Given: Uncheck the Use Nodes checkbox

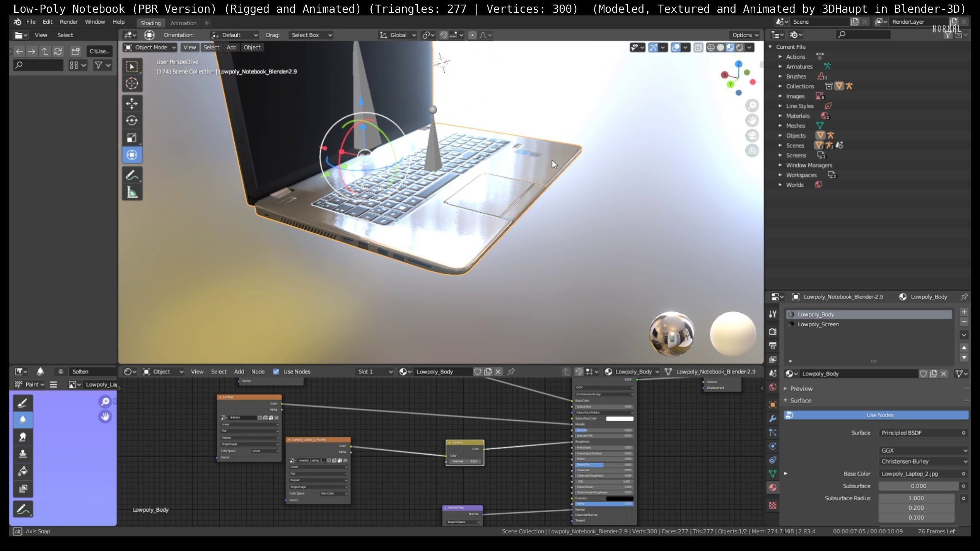Looking at the screenshot, I should click(276, 372).
